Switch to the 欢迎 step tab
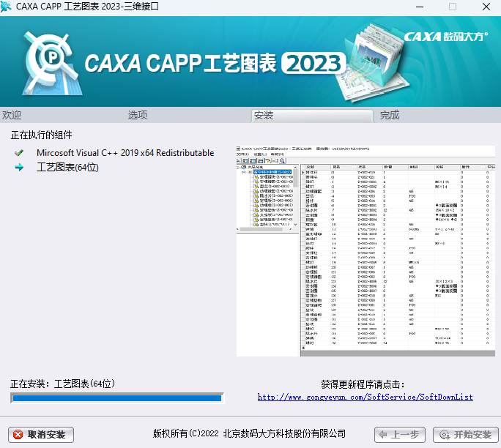Image resolution: width=501 pixels, height=448 pixels. tap(12, 115)
